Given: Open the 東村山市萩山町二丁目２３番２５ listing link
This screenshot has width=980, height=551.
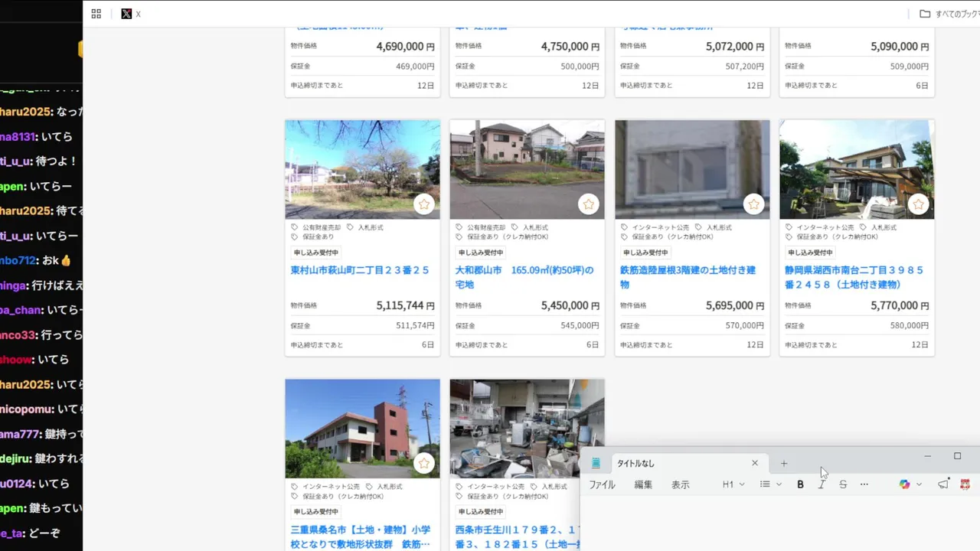Looking at the screenshot, I should (x=360, y=270).
